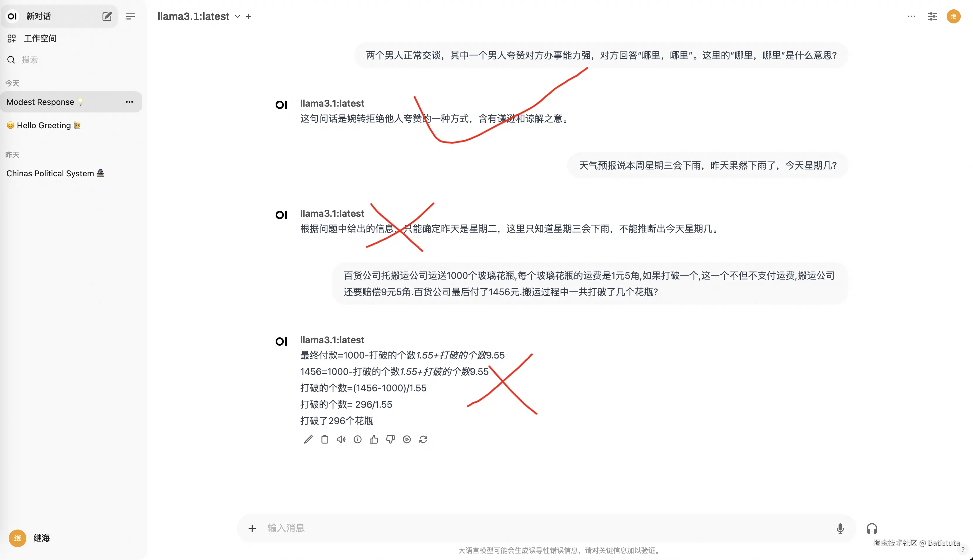973x560 pixels.
Task: Open generation info icon
Action: pyautogui.click(x=357, y=439)
